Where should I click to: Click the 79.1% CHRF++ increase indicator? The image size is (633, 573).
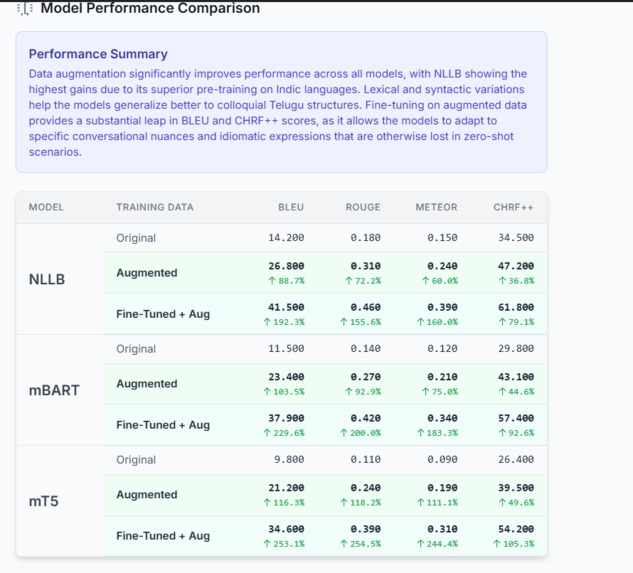(516, 322)
